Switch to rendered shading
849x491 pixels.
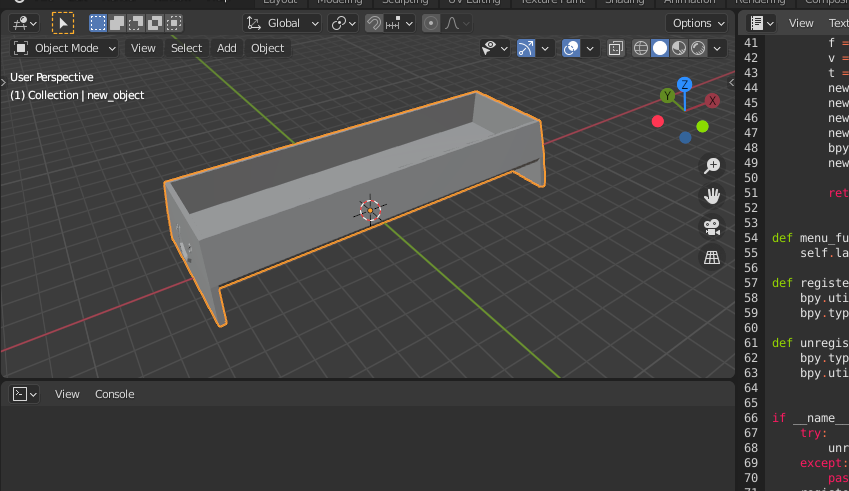(698, 48)
